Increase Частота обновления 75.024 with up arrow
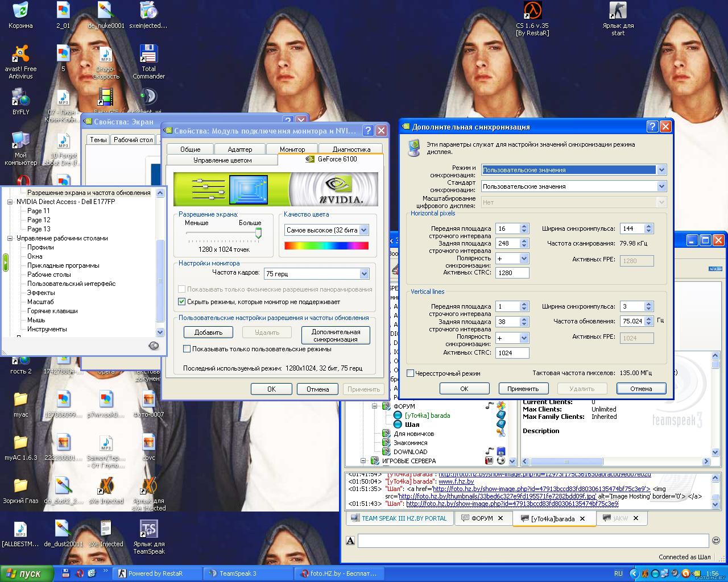The width and height of the screenshot is (728, 582). (x=648, y=319)
